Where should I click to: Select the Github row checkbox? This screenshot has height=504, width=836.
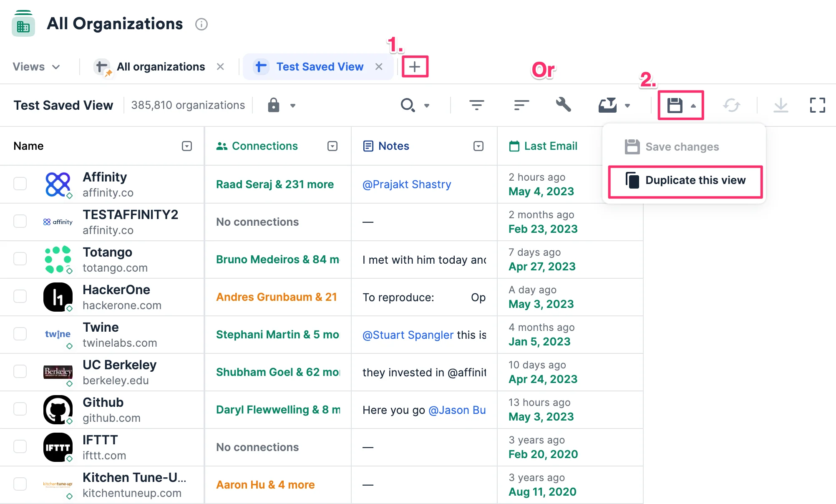coord(20,409)
